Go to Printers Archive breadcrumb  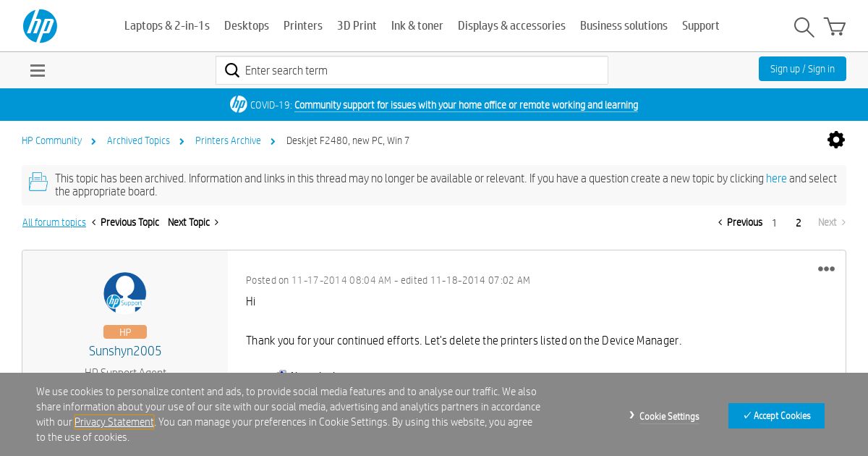point(228,140)
